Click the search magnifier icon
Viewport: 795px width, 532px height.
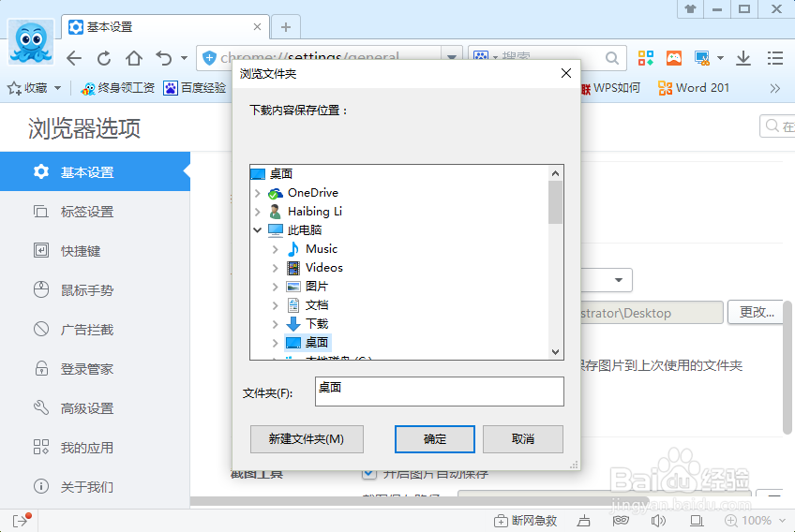[612, 58]
